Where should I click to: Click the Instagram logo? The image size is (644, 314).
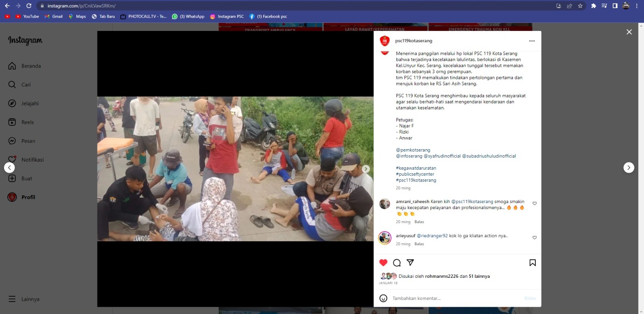tap(25, 40)
